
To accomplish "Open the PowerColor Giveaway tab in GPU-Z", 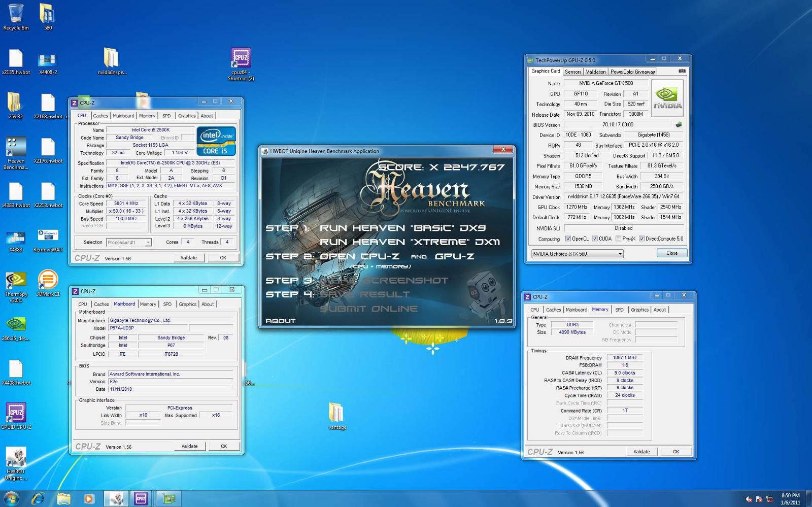I will [632, 72].
